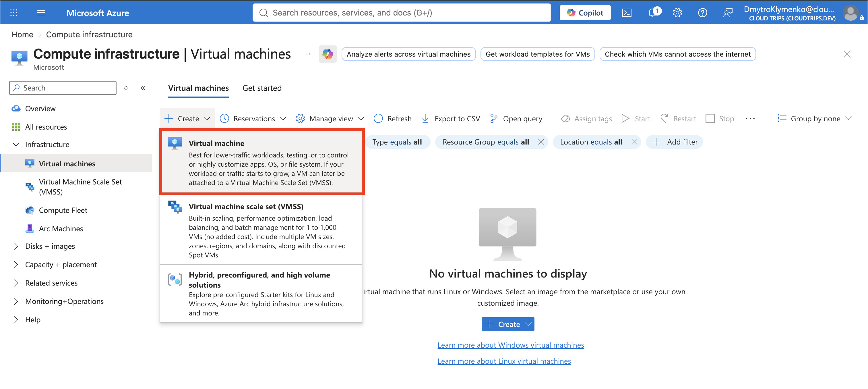
Task: Focus the sidebar Search field
Action: (x=63, y=88)
